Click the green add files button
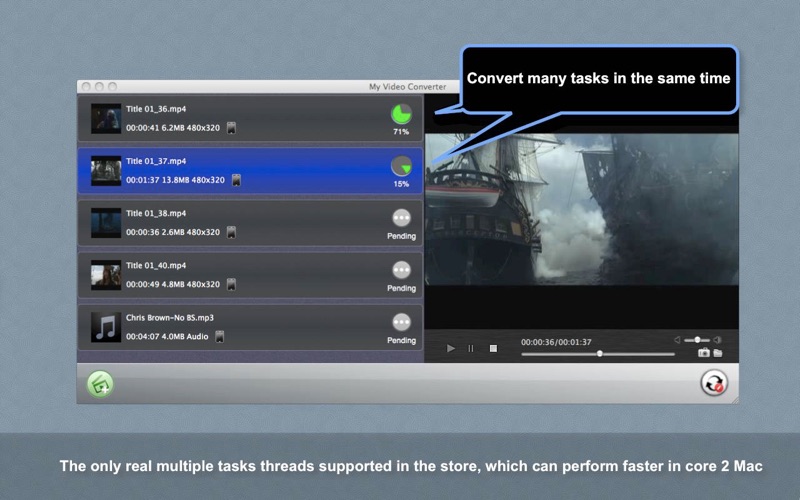800x500 pixels. coord(100,384)
